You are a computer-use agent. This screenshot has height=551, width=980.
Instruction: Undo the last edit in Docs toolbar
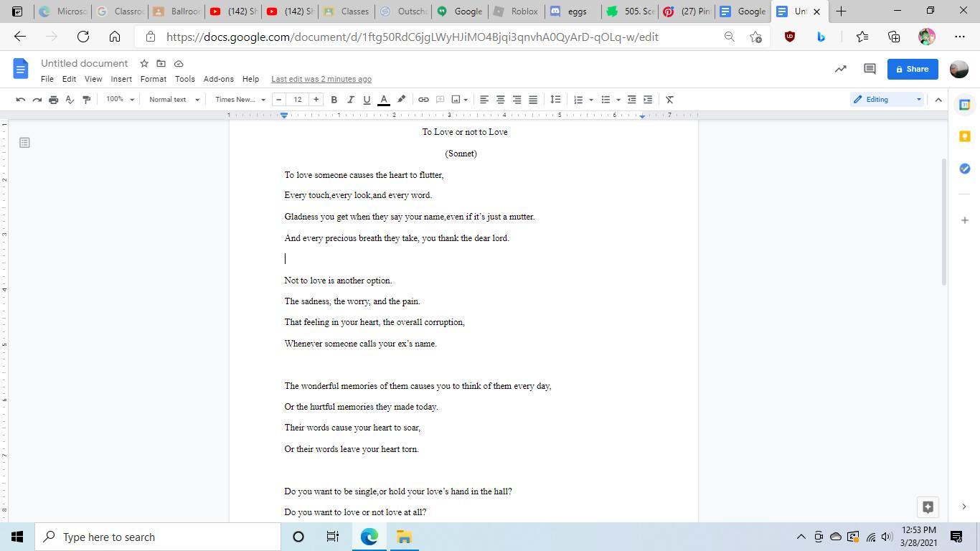pyautogui.click(x=21, y=100)
